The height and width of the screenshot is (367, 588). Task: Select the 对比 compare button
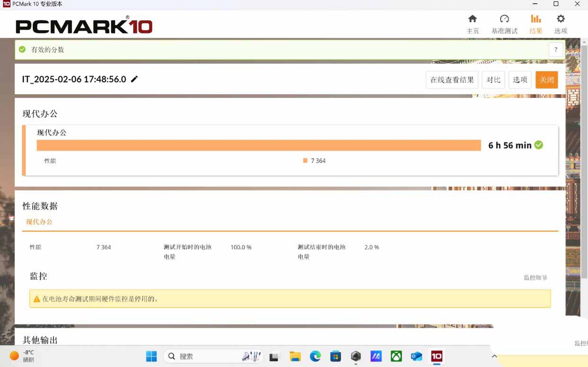coord(493,79)
